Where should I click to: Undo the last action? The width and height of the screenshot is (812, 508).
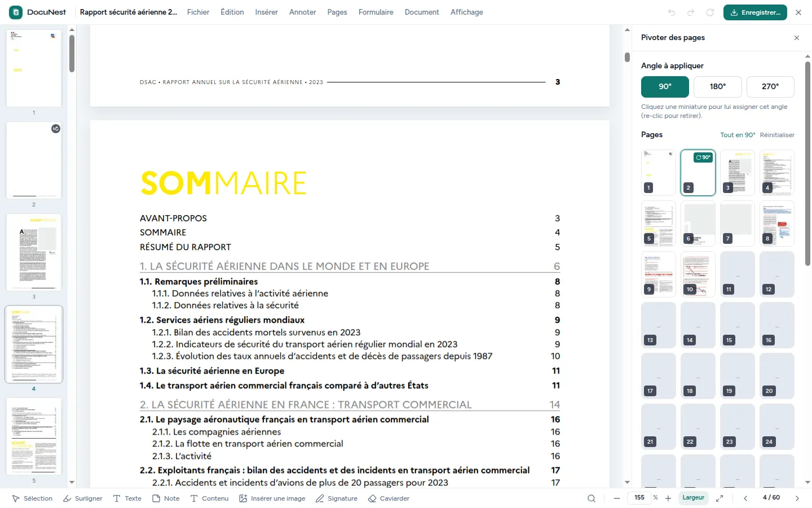pyautogui.click(x=672, y=12)
